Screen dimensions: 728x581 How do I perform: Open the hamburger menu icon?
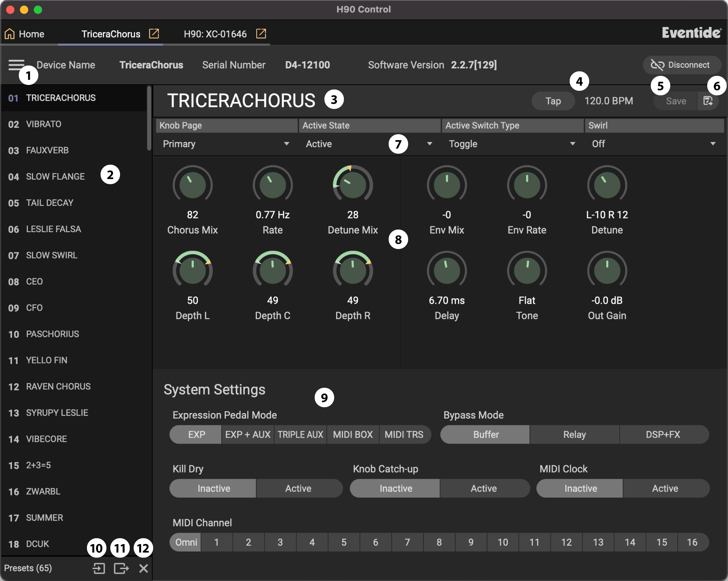point(16,64)
